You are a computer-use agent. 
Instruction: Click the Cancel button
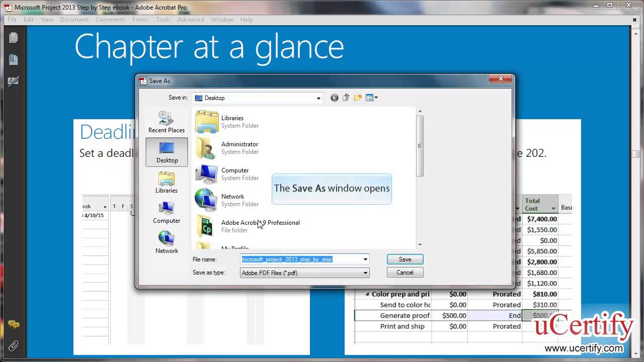click(x=405, y=273)
